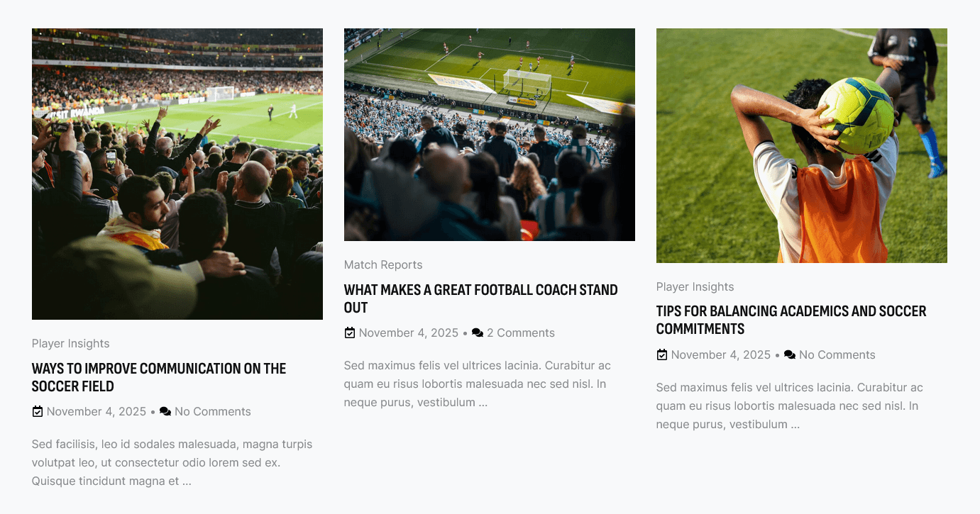Click No Comments link on Communication post

tap(213, 411)
